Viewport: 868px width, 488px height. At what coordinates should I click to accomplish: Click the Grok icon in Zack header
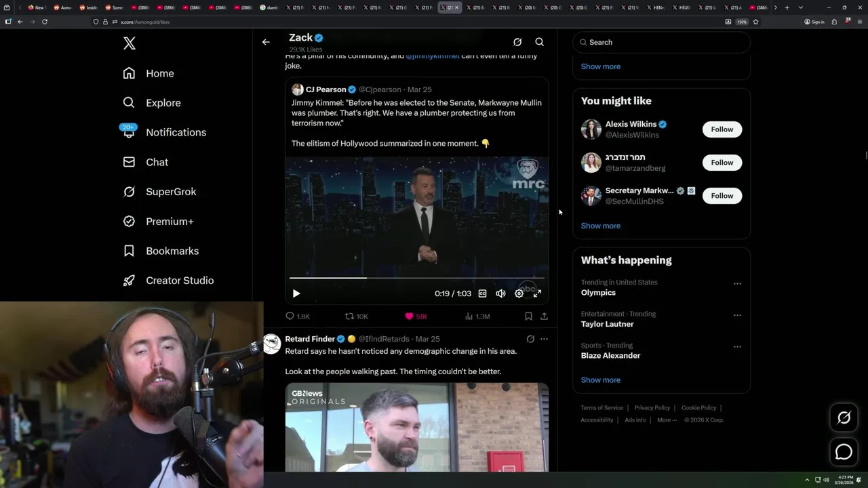[517, 42]
